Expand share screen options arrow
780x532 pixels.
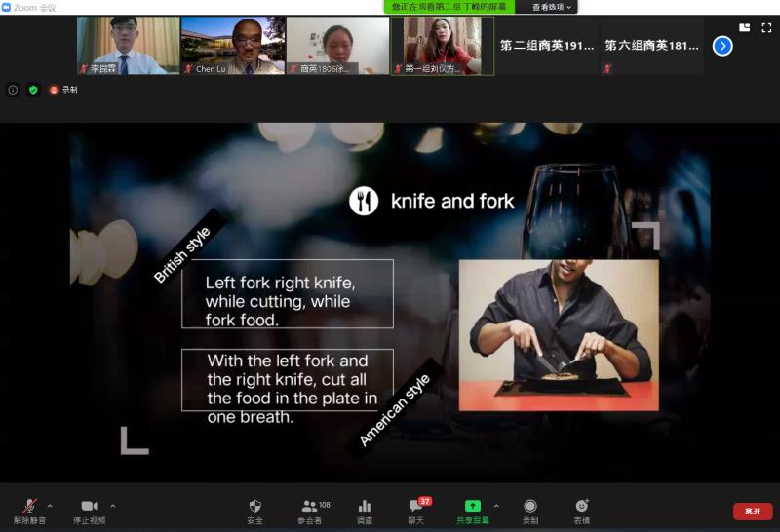496,506
